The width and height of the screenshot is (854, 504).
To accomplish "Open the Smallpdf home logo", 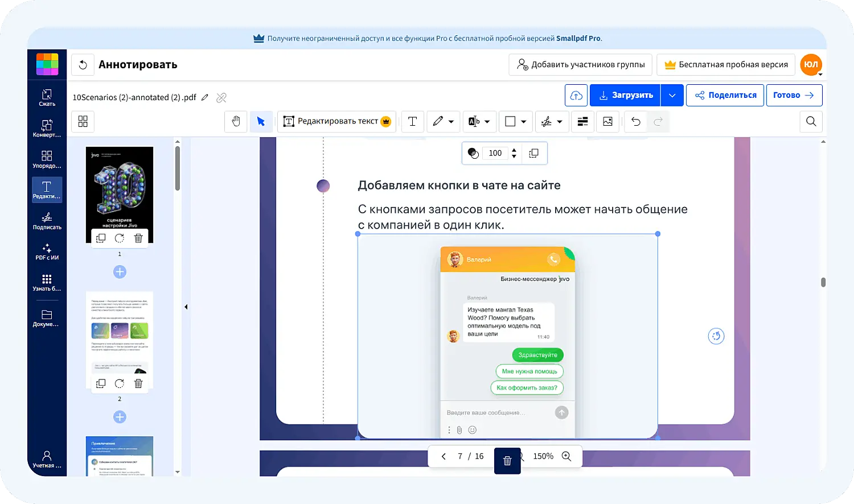I will pyautogui.click(x=47, y=64).
